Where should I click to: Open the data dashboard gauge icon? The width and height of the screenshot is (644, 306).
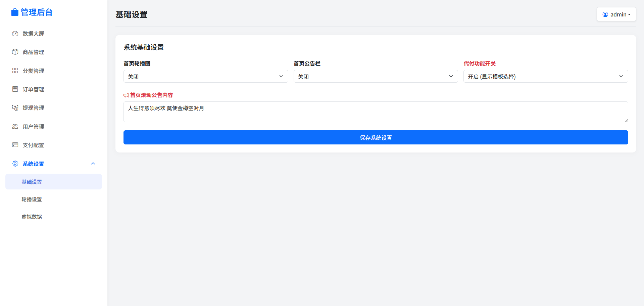[x=15, y=34]
